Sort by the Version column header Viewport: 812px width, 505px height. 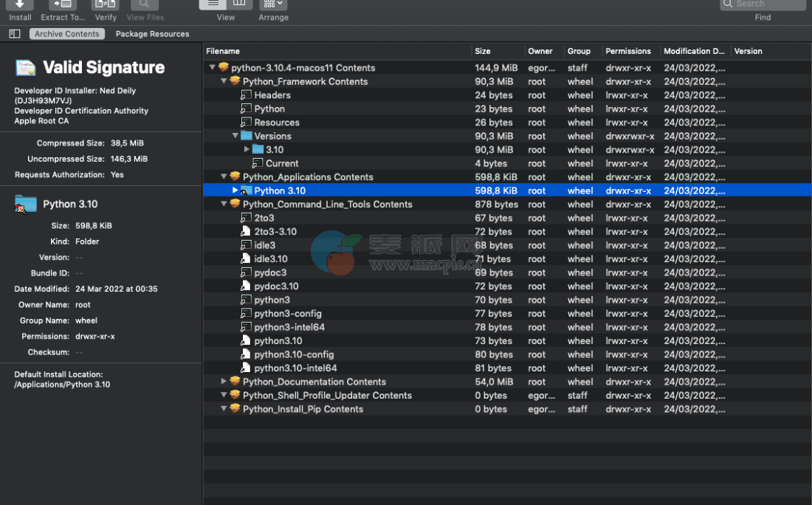pos(771,51)
